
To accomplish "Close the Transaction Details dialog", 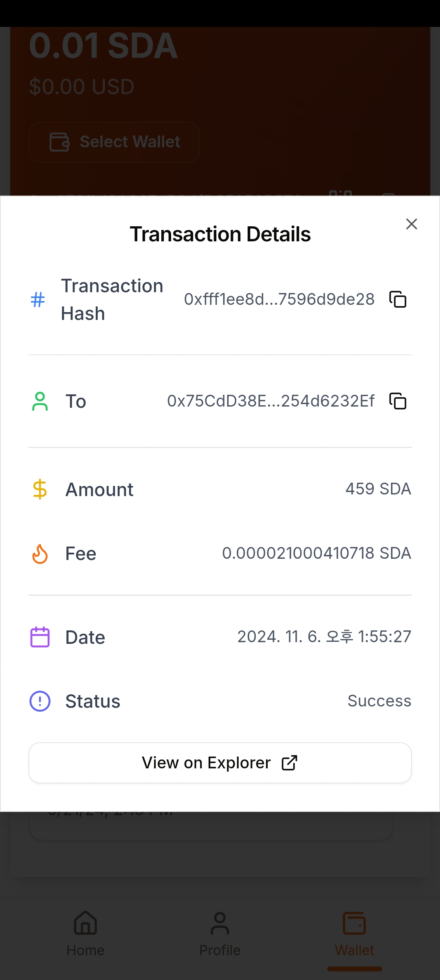I will 411,224.
